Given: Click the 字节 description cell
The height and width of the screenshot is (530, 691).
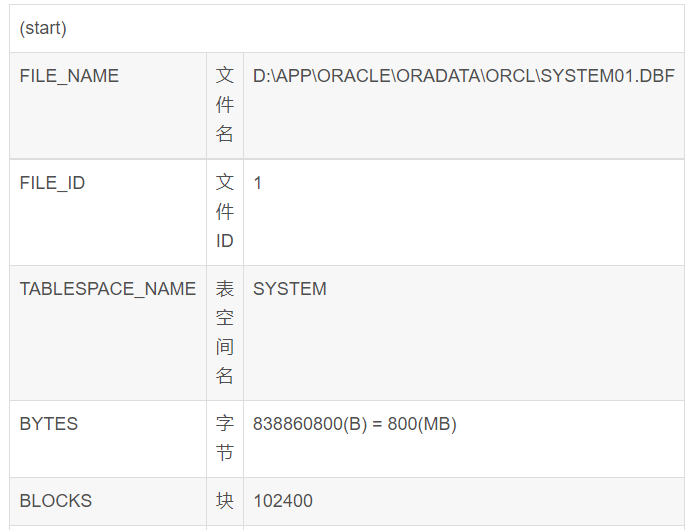Looking at the screenshot, I should tap(225, 438).
